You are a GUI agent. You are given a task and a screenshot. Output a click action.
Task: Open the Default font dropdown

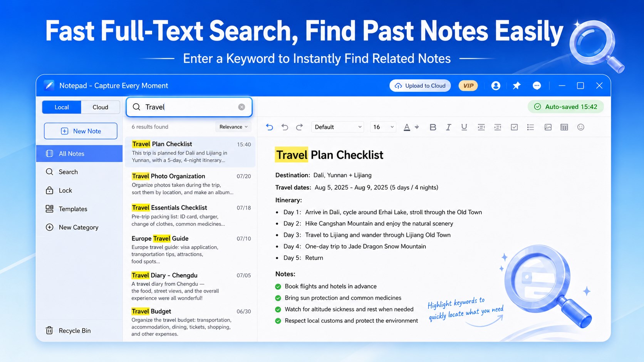click(x=338, y=127)
